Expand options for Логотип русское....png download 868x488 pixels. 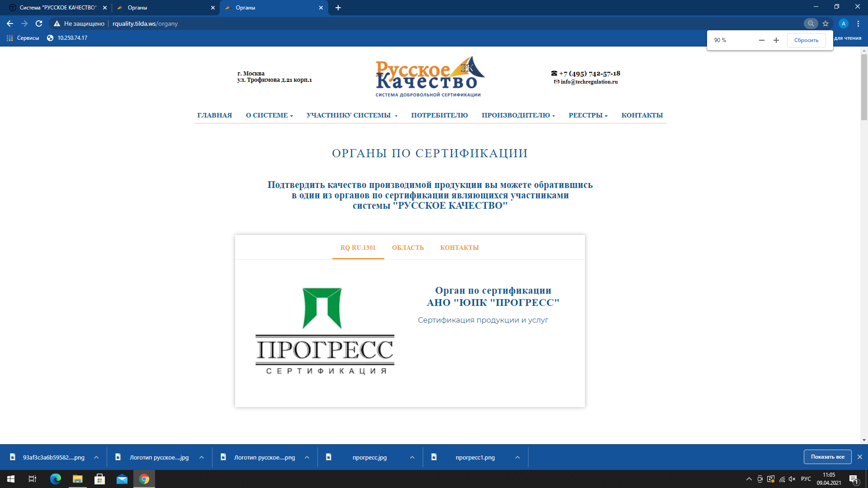pos(307,457)
